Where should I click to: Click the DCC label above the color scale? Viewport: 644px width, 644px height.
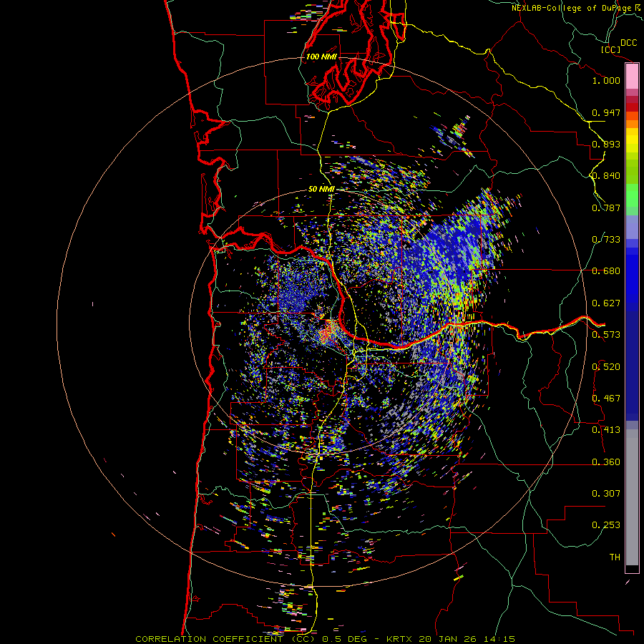(x=629, y=43)
